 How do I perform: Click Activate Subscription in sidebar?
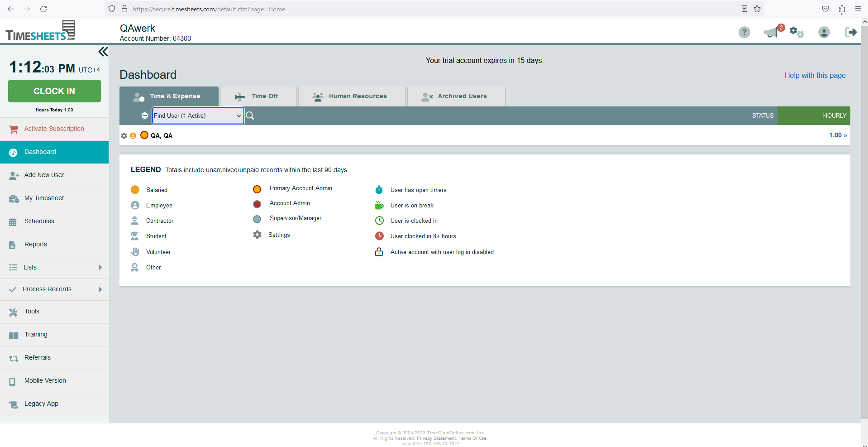[x=54, y=129]
